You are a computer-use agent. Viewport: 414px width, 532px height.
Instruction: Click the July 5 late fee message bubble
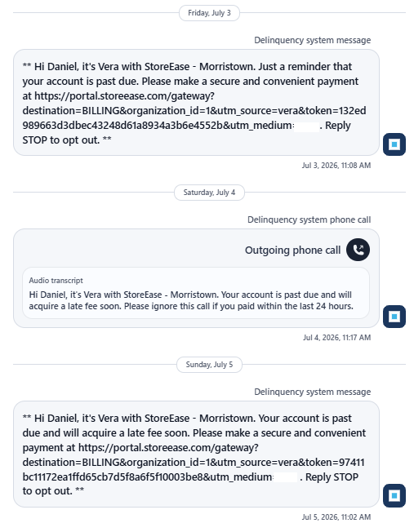pyautogui.click(x=196, y=454)
